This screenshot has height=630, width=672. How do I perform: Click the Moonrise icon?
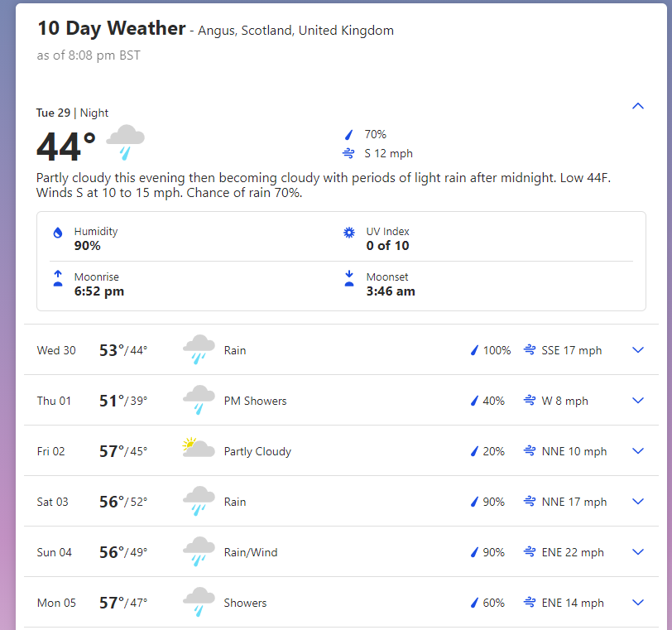[x=58, y=278]
